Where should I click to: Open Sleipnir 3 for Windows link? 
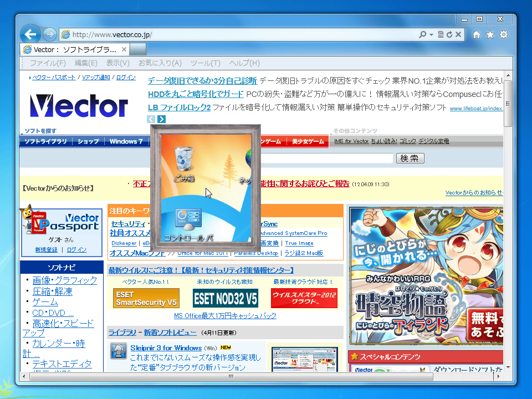(x=166, y=348)
